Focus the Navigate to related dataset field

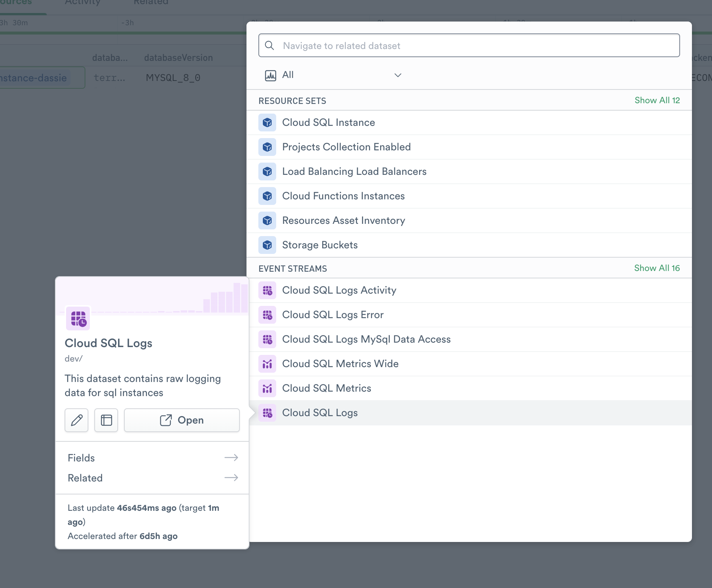469,46
